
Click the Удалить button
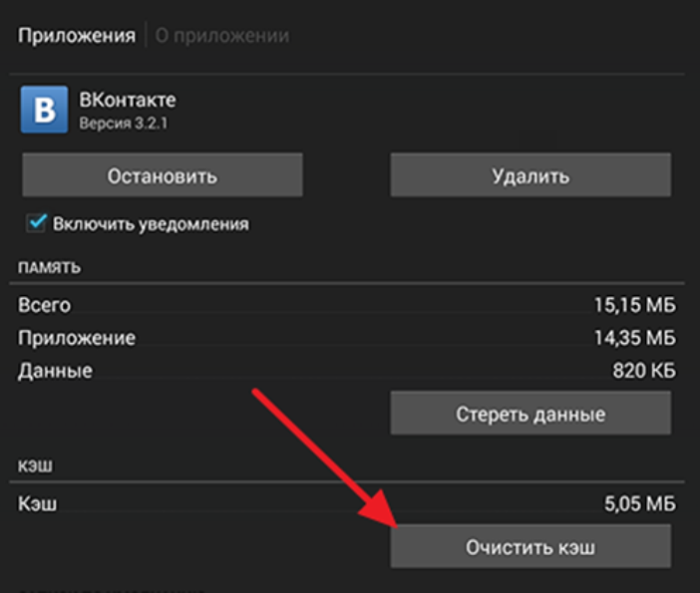(x=530, y=175)
